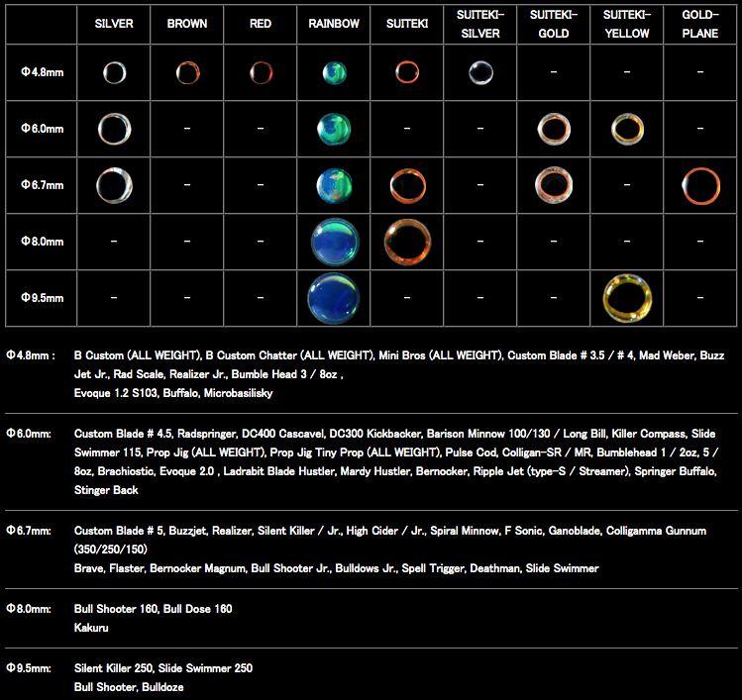Click the Red 4.8mm eye image

tap(262, 73)
